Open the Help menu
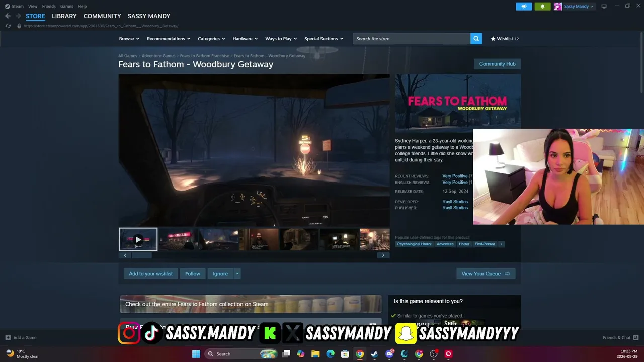This screenshot has height=362, width=644. pos(82,6)
